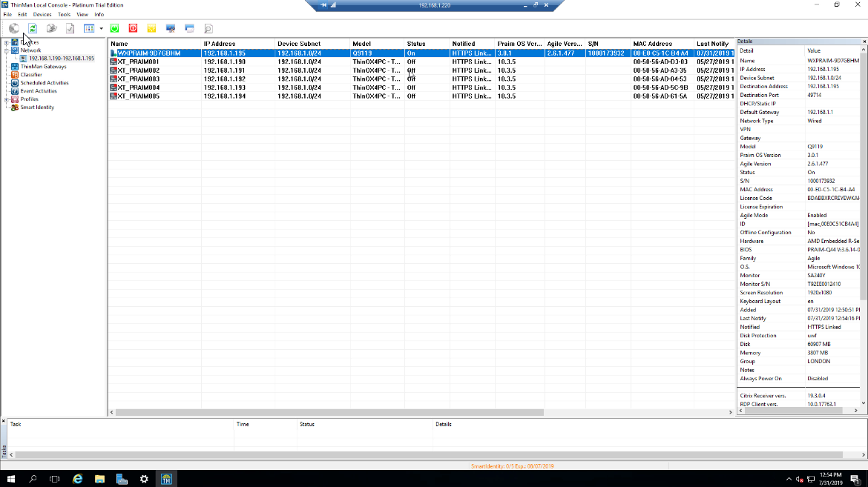
Task: Open the View menu
Action: tap(82, 14)
